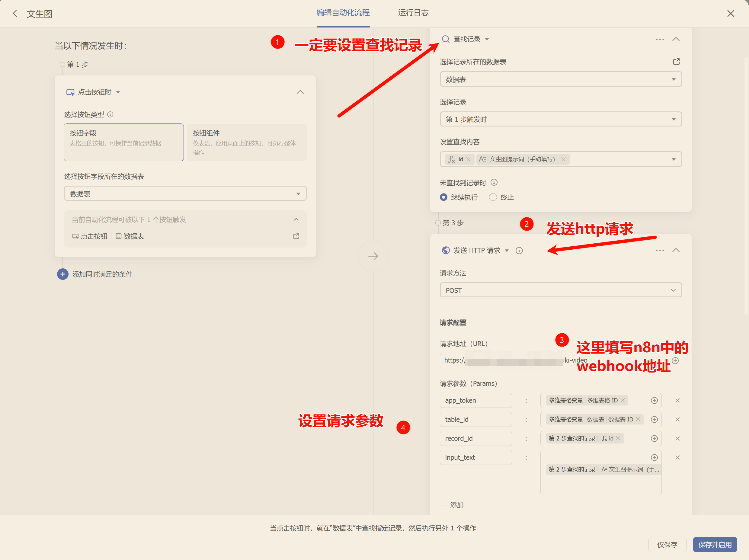
Task: Select the 继续执行 radio option
Action: click(443, 197)
